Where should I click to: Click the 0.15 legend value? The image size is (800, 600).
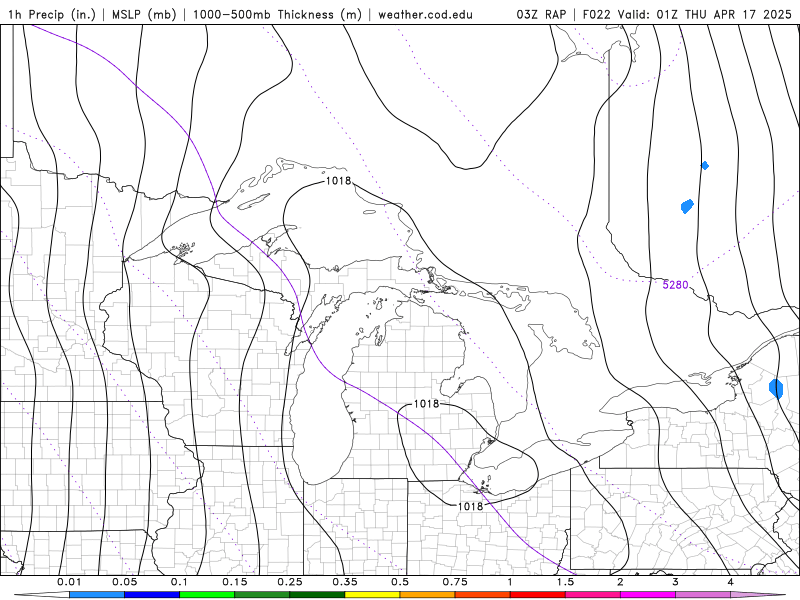tap(235, 582)
